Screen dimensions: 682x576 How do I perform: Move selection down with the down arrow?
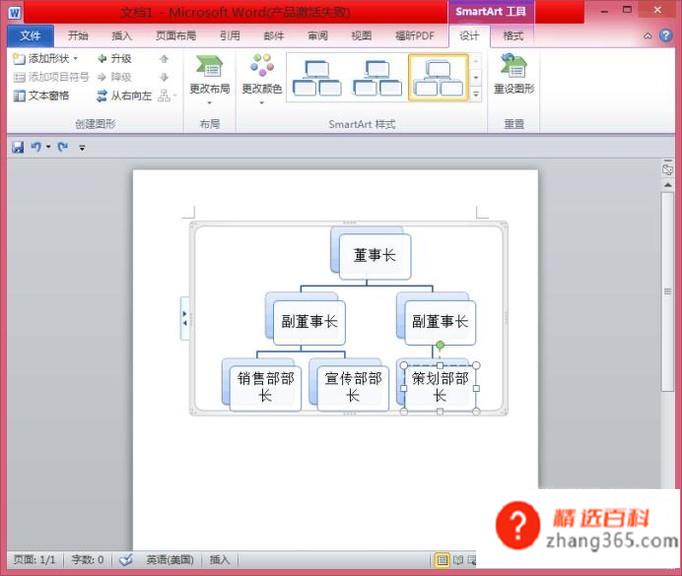(x=164, y=77)
